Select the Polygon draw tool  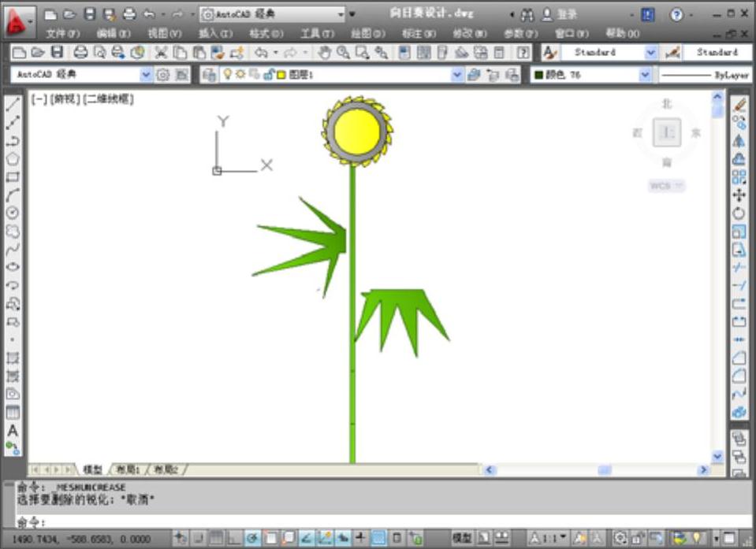(13, 158)
